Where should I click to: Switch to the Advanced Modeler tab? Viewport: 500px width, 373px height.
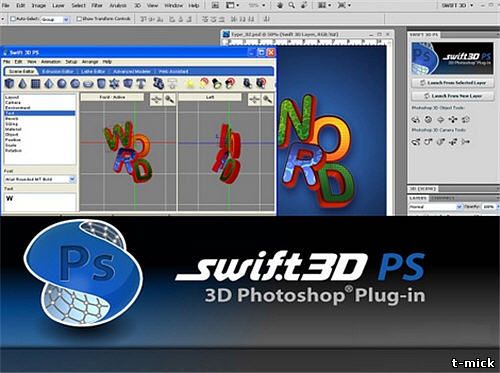click(x=132, y=72)
